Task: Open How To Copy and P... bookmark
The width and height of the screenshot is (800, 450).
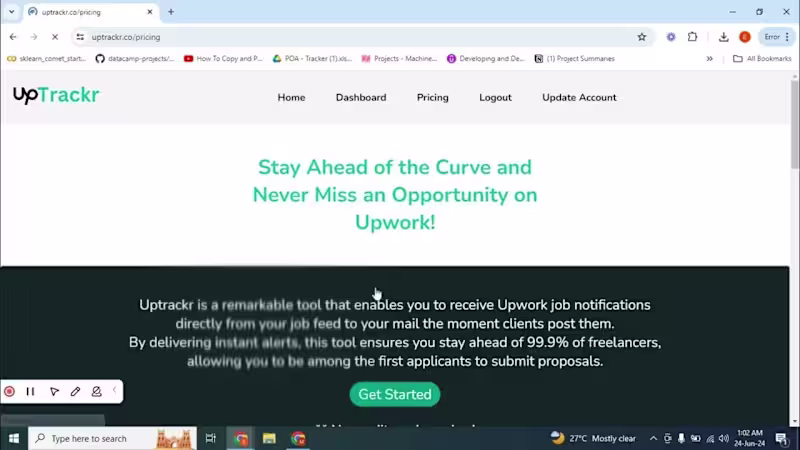Action: (223, 59)
